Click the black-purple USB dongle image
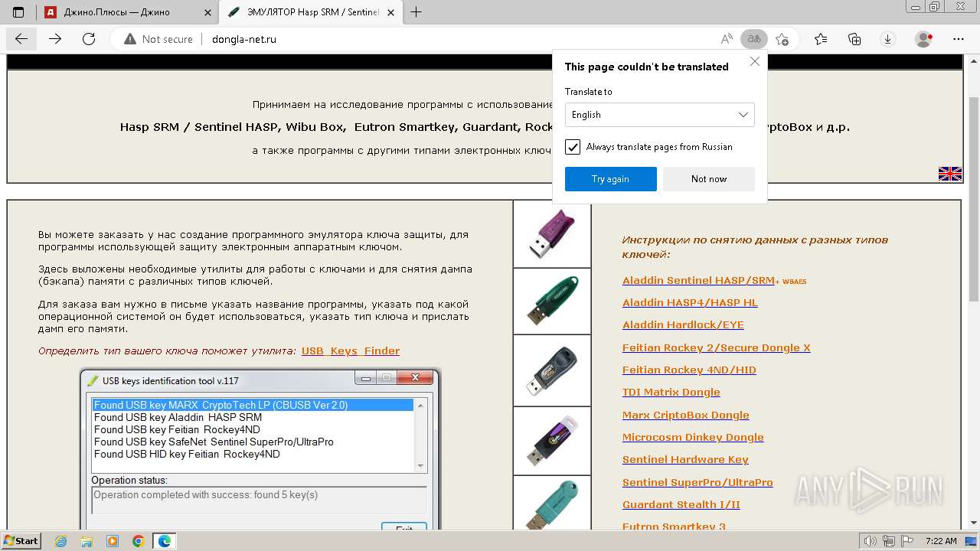Screen dimensions: 980x551 point(551,441)
